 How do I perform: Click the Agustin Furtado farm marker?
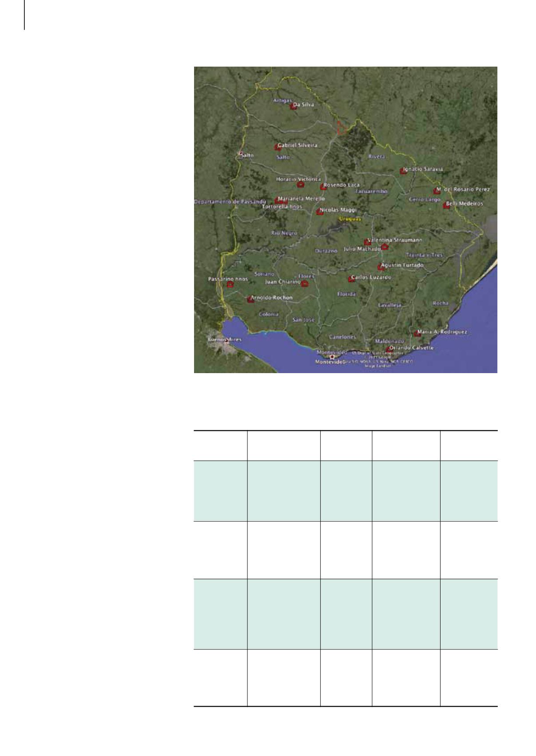coord(381,267)
